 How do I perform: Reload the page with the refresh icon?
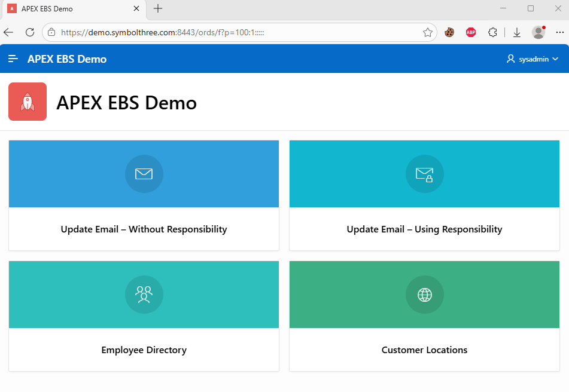[x=30, y=32]
